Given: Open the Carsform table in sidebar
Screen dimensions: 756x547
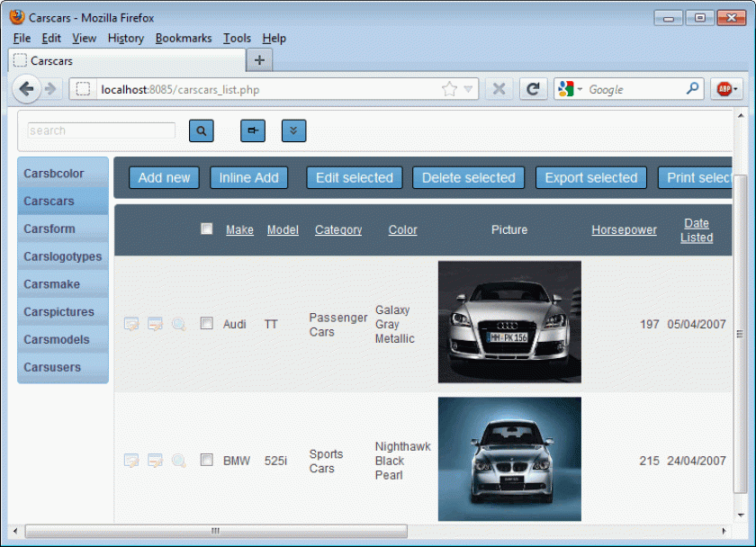Looking at the screenshot, I should coord(63,229).
